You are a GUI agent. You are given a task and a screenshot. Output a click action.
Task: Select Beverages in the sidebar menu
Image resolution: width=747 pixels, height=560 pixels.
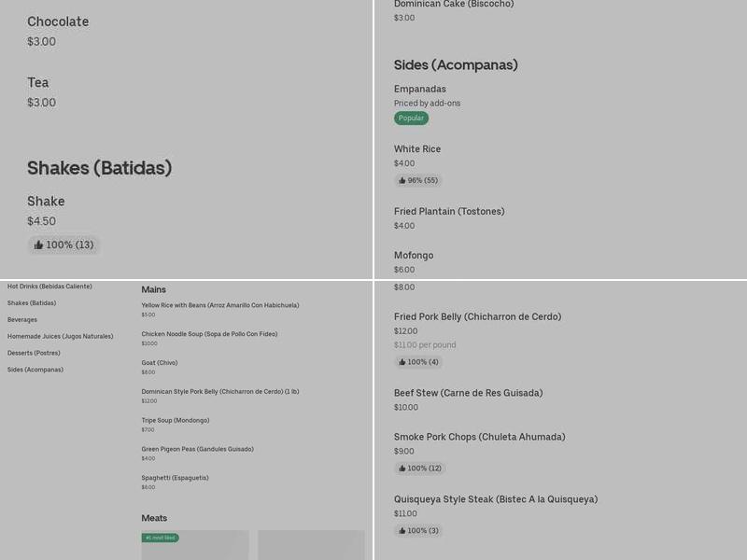22,320
